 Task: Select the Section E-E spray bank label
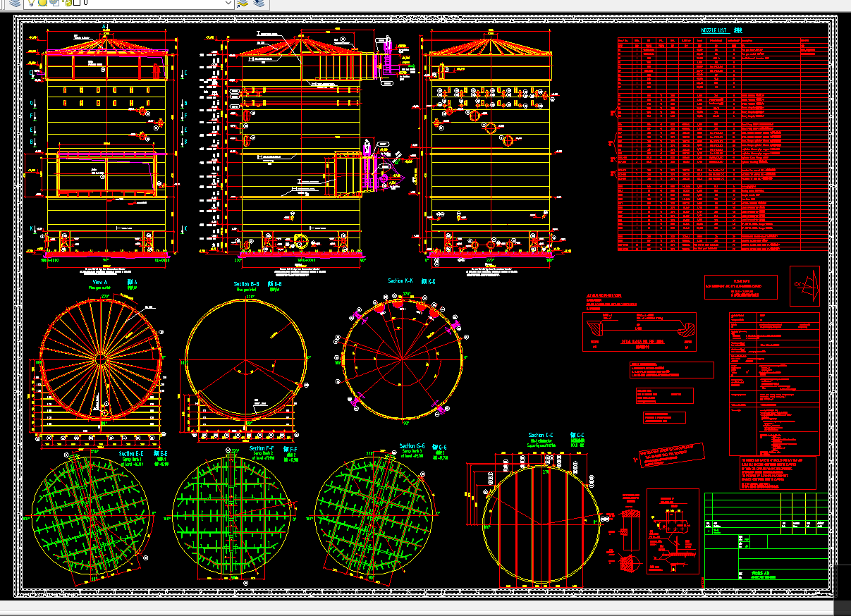[x=130, y=456]
